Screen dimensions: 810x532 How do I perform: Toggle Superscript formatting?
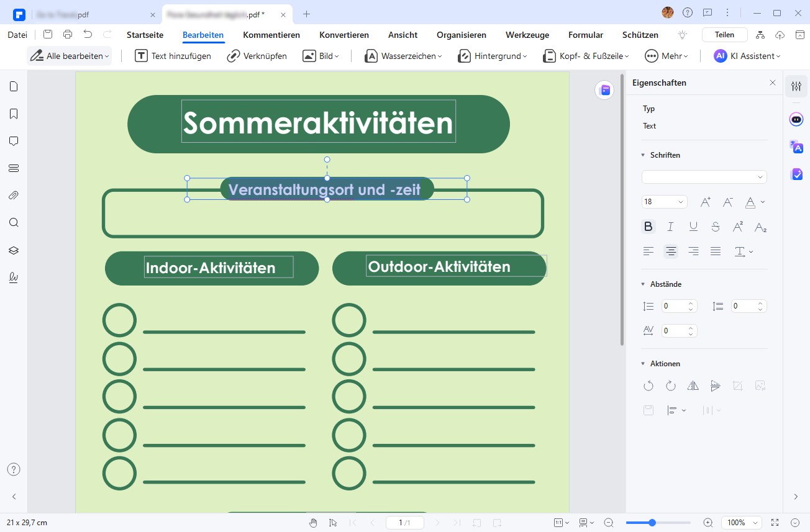click(x=738, y=227)
